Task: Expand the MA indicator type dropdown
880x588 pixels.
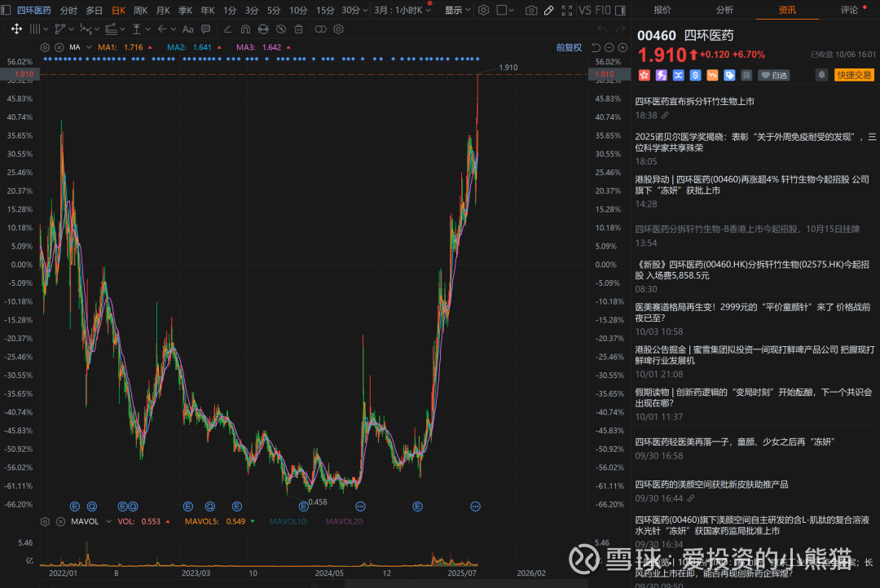Action: pyautogui.click(x=89, y=48)
